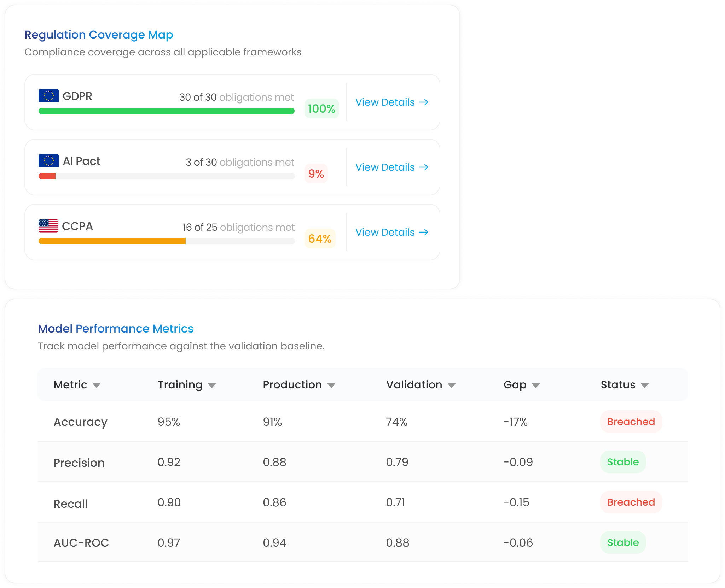Click the orange CCPA progress bar
Viewport: 725px width, 588px height.
pyautogui.click(x=112, y=241)
